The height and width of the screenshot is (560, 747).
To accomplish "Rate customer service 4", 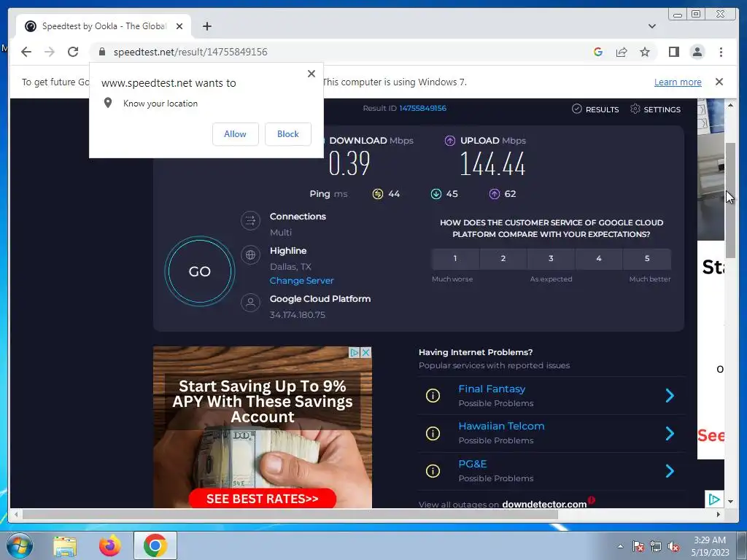I will click(599, 259).
